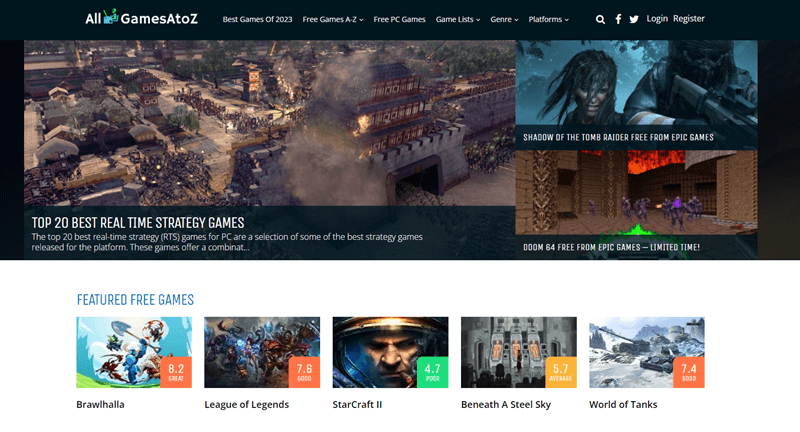Click the Register link
Screen dimensions: 800x432
[x=688, y=18]
